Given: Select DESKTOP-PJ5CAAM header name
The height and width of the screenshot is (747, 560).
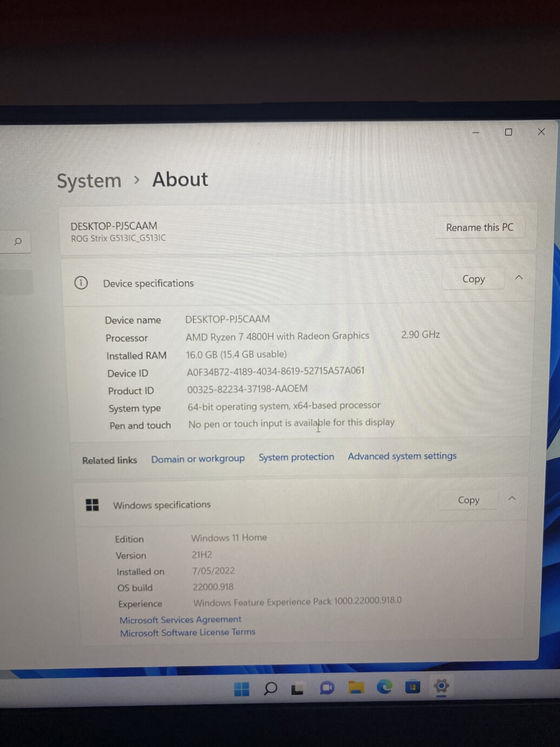Looking at the screenshot, I should 114,226.
